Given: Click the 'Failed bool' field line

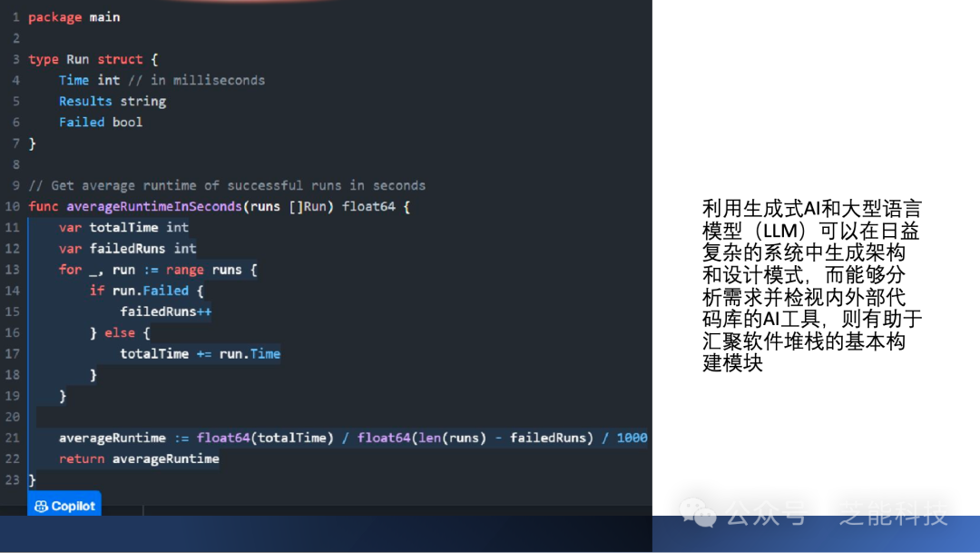Looking at the screenshot, I should pyautogui.click(x=101, y=122).
